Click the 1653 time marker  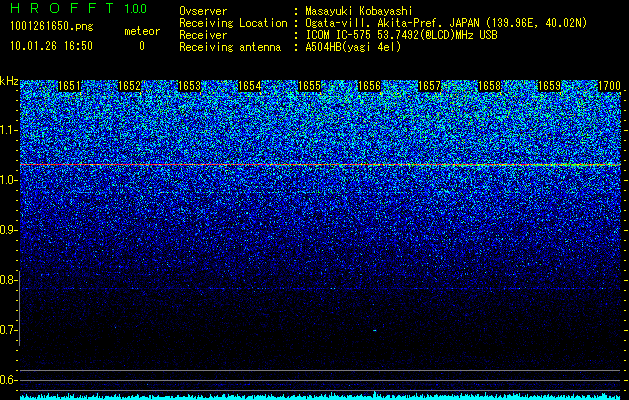pos(189,86)
